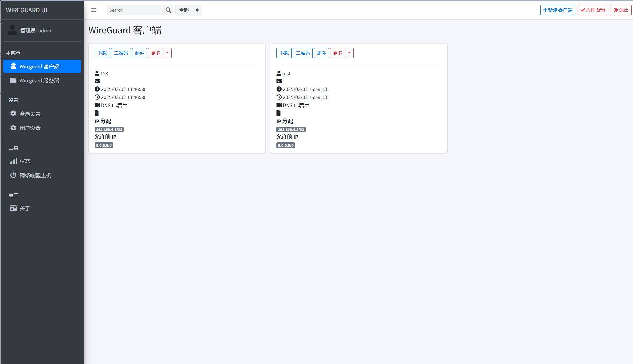Open Wireguard 客户端 menu item
Image resolution: width=633 pixels, height=364 pixels.
pyautogui.click(x=42, y=66)
